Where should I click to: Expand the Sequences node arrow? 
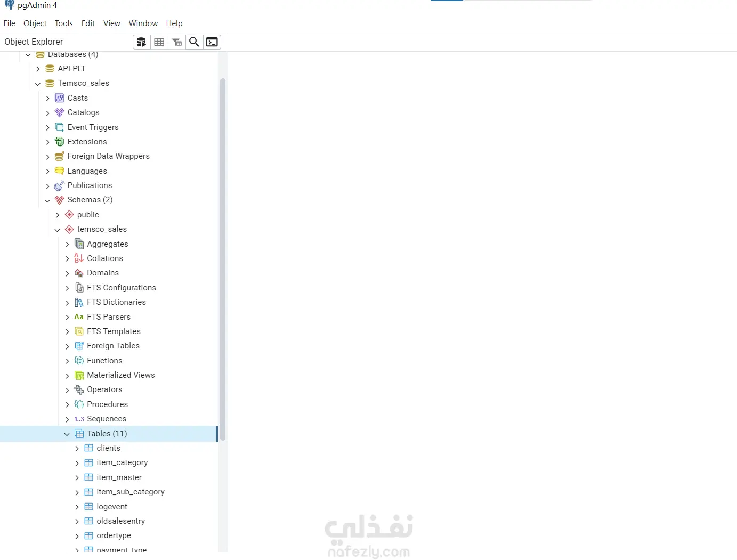click(67, 419)
